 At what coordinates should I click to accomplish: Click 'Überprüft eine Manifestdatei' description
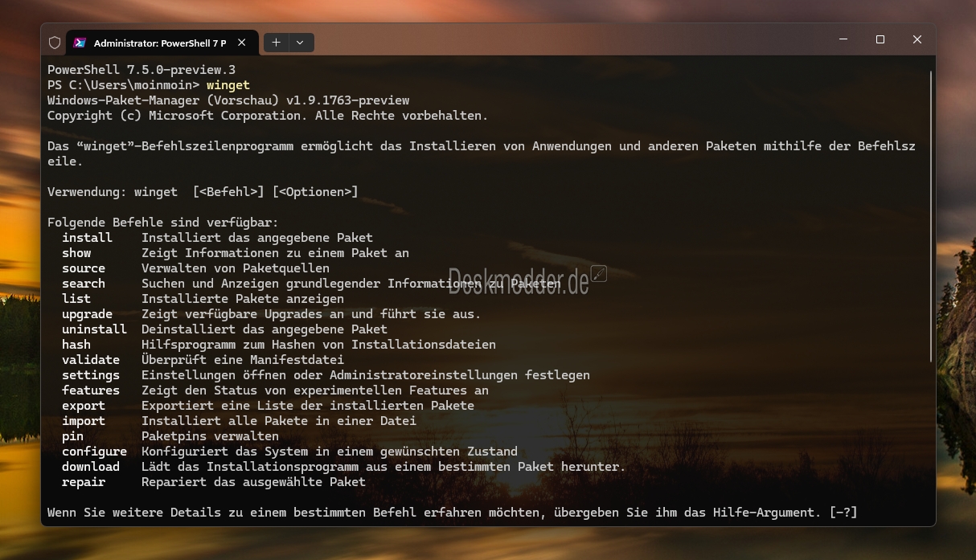tap(243, 360)
